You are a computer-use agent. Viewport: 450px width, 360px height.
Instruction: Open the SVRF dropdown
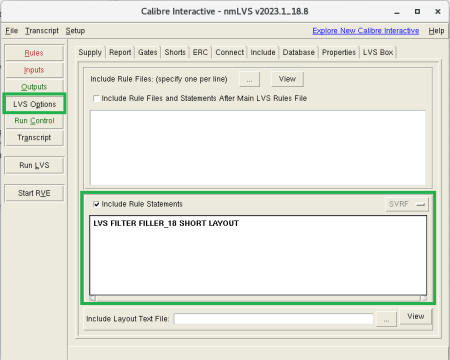click(407, 204)
